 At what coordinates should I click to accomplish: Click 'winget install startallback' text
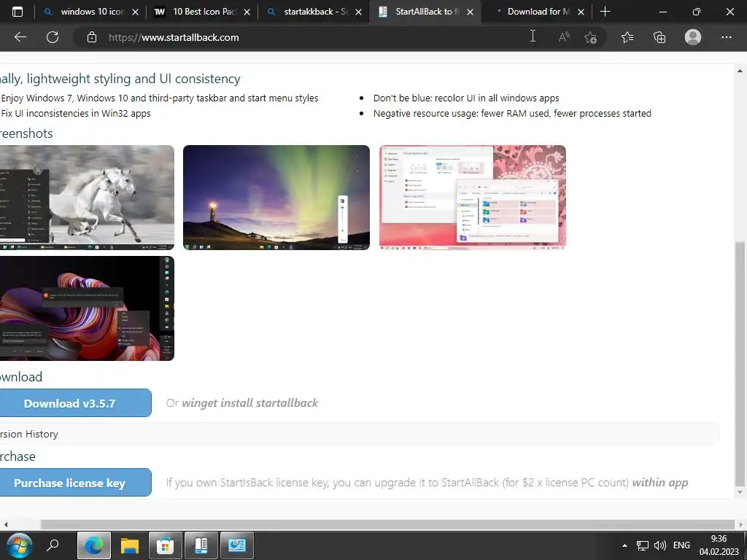pos(249,402)
